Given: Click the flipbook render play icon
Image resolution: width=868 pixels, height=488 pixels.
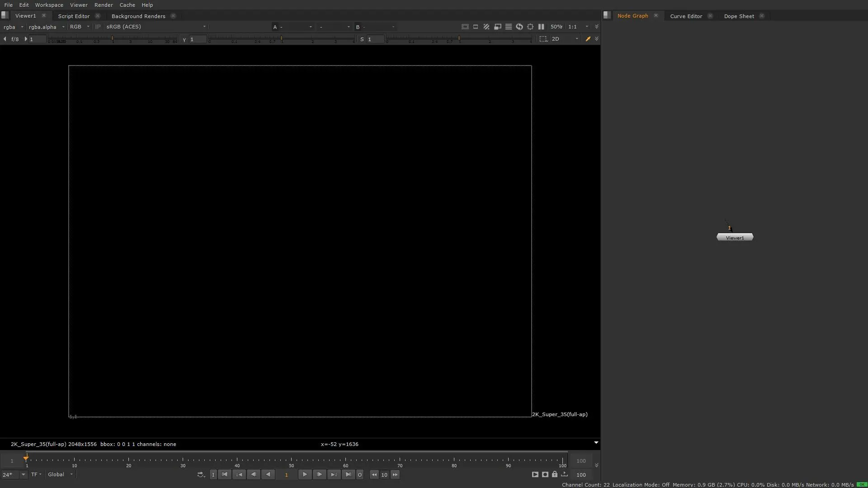Looking at the screenshot, I should point(535,474).
